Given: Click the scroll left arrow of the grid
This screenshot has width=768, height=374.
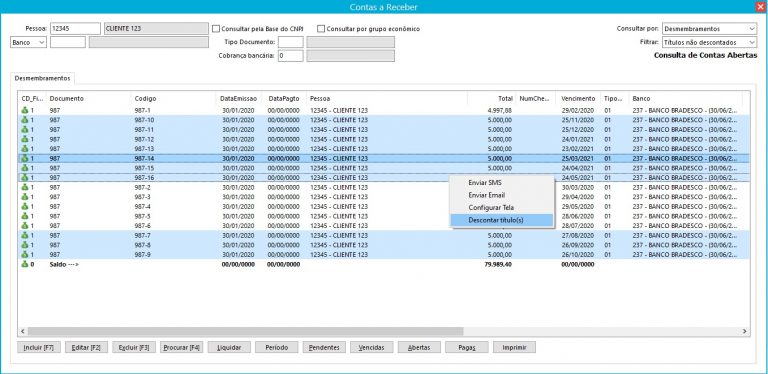Looking at the screenshot, I should (22, 331).
